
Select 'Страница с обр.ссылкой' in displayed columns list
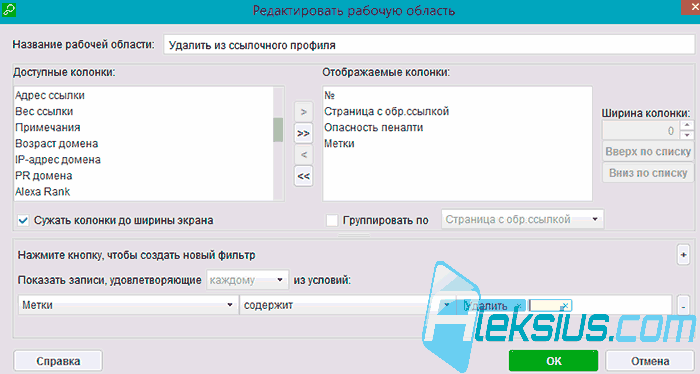pos(386,112)
